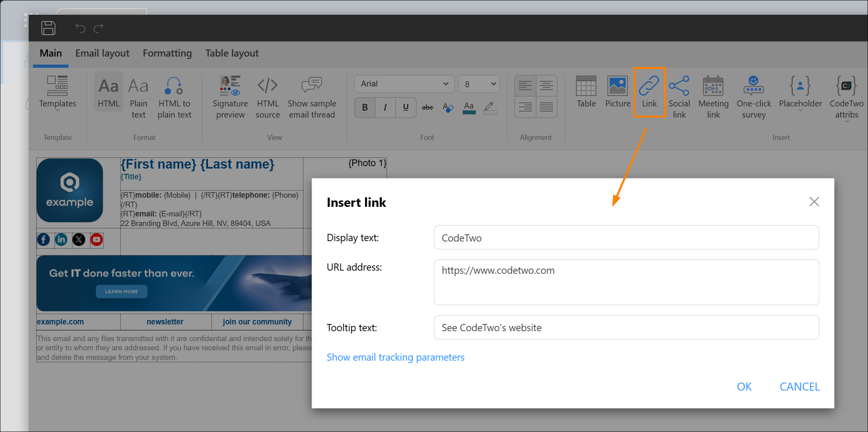868x432 pixels.
Task: Expand the CodeTwo attribs menu
Action: pyautogui.click(x=846, y=99)
